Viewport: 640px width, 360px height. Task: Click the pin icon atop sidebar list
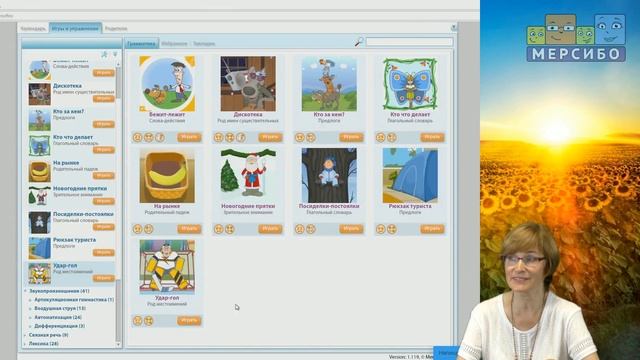104,55
